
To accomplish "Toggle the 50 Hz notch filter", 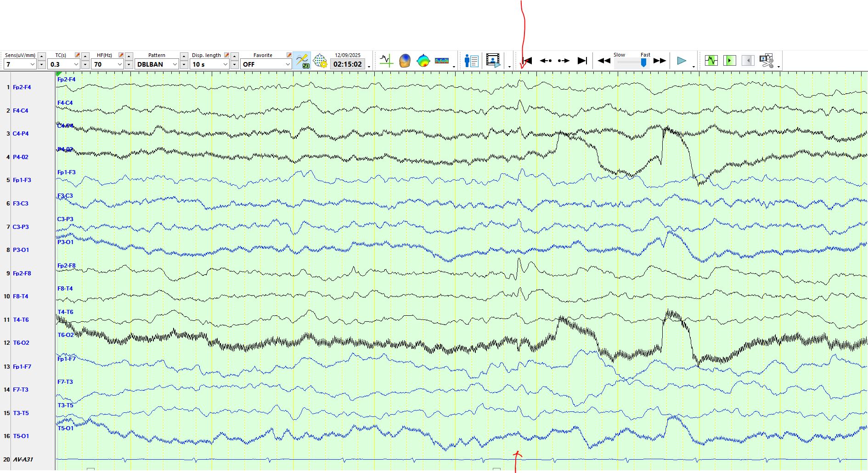I will click(x=302, y=61).
